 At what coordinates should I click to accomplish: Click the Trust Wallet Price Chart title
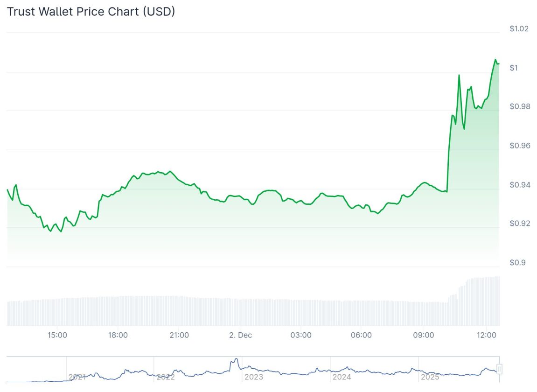91,12
